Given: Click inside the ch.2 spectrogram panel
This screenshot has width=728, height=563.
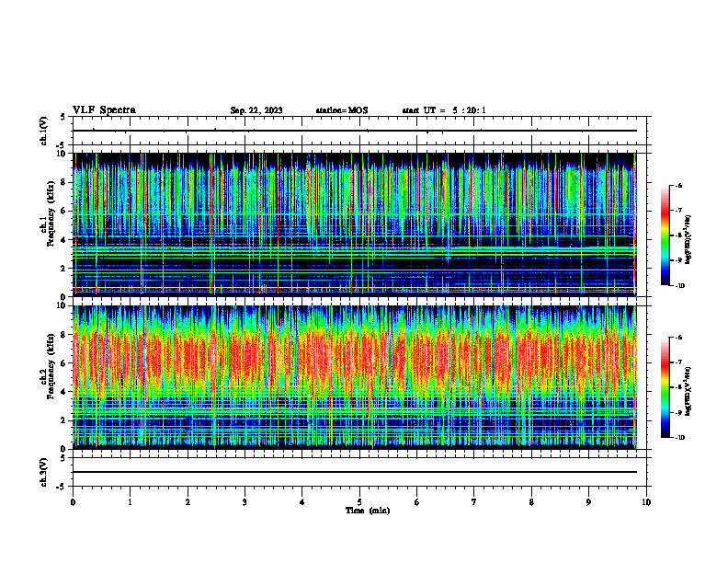Looking at the screenshot, I should coord(354,377).
